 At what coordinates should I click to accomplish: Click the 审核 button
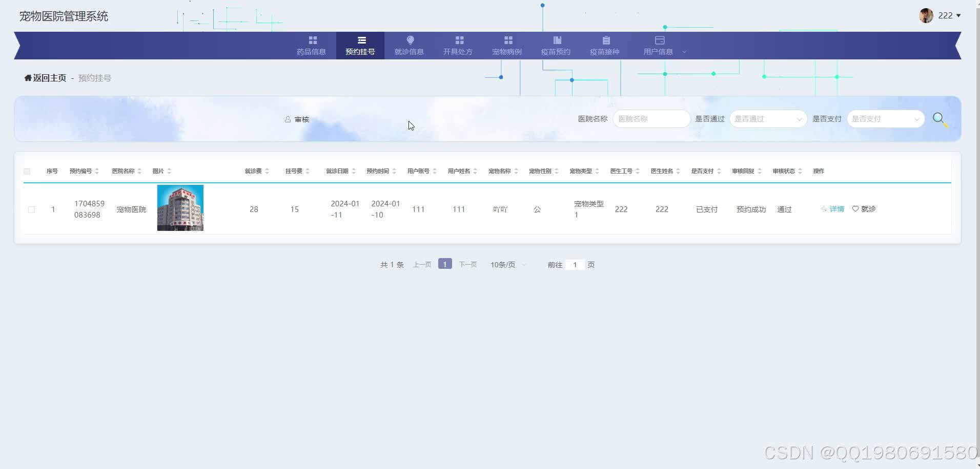coord(297,119)
